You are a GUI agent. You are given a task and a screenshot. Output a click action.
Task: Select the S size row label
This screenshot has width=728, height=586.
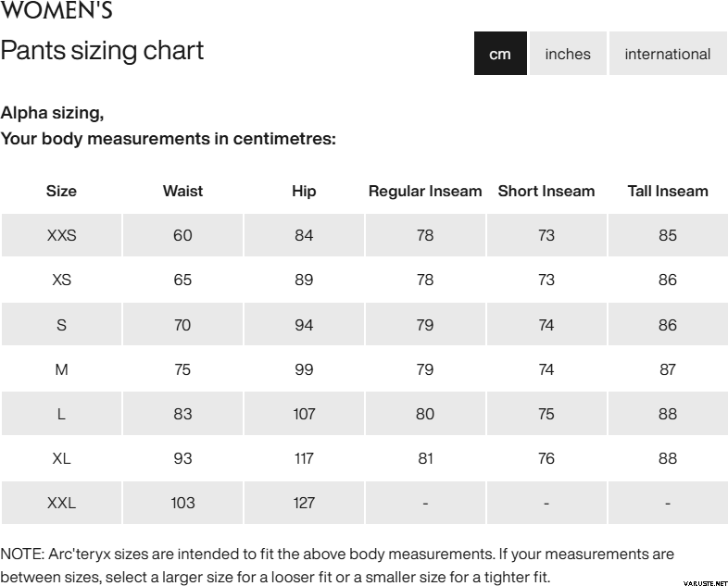[x=61, y=325]
